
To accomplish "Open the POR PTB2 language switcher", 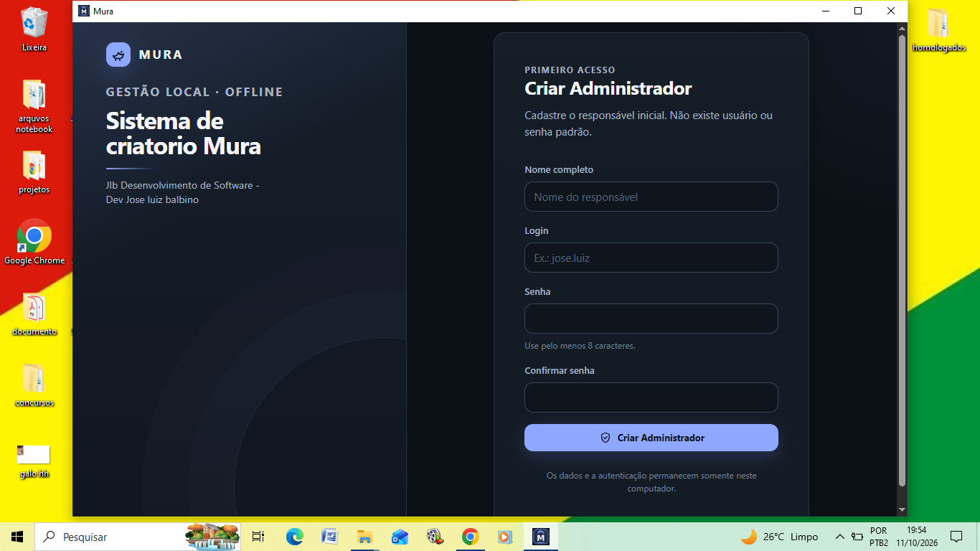I will (x=879, y=537).
